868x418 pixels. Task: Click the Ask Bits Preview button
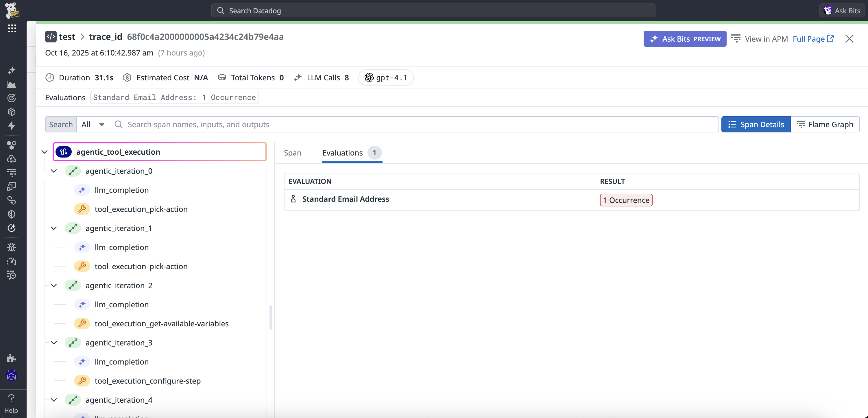(x=684, y=39)
